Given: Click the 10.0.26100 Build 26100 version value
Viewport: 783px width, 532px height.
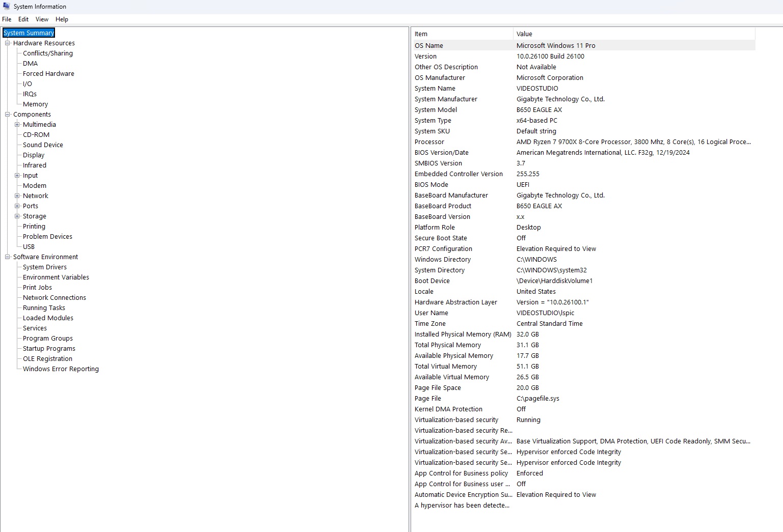Looking at the screenshot, I should [550, 57].
